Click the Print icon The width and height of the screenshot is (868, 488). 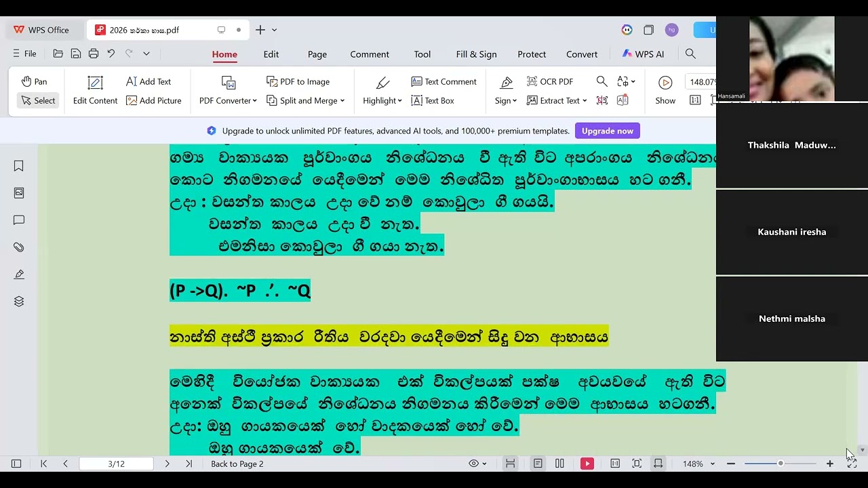coord(94,54)
